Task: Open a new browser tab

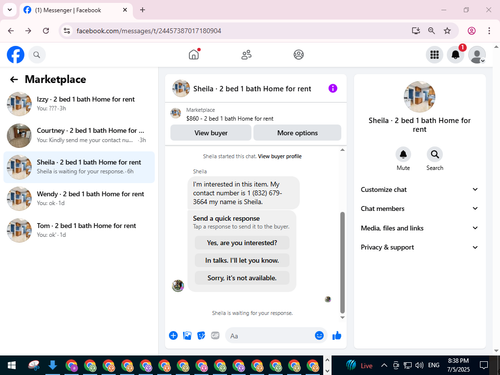Action: point(142,10)
